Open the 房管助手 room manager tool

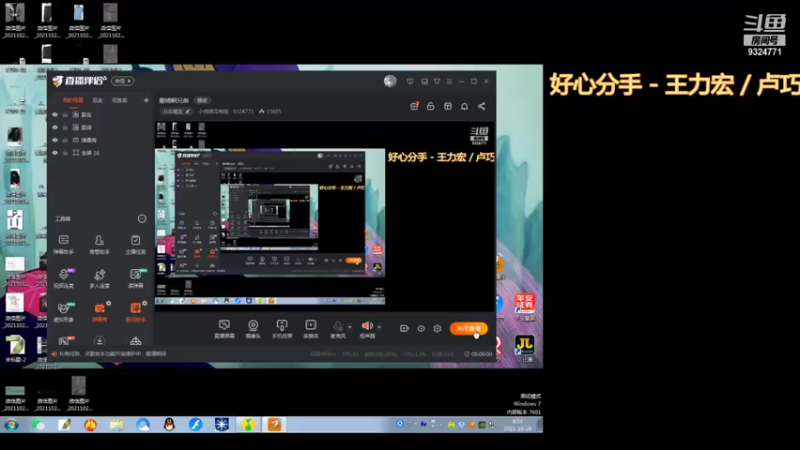[x=99, y=243]
